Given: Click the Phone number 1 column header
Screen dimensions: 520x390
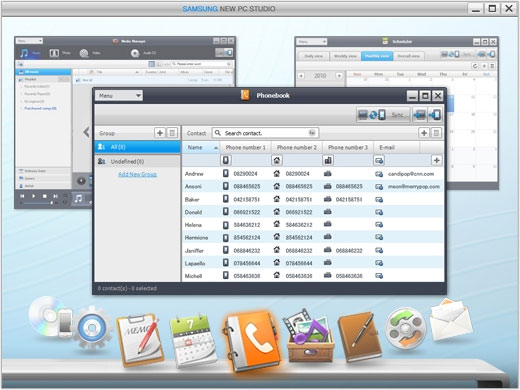Looking at the screenshot, I should [x=246, y=147].
